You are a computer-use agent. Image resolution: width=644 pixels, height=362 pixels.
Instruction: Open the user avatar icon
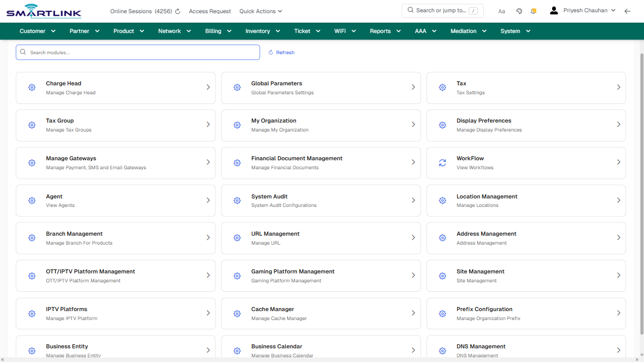pos(553,10)
